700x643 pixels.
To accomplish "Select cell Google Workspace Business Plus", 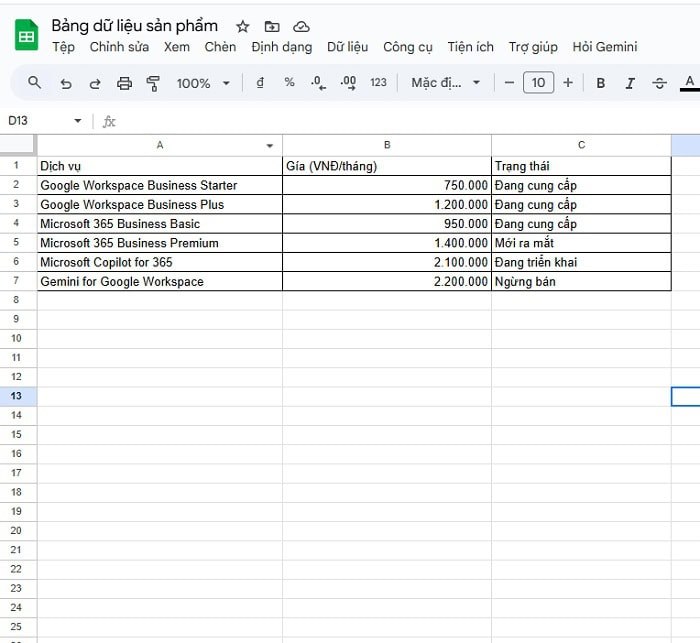I will coord(160,205).
